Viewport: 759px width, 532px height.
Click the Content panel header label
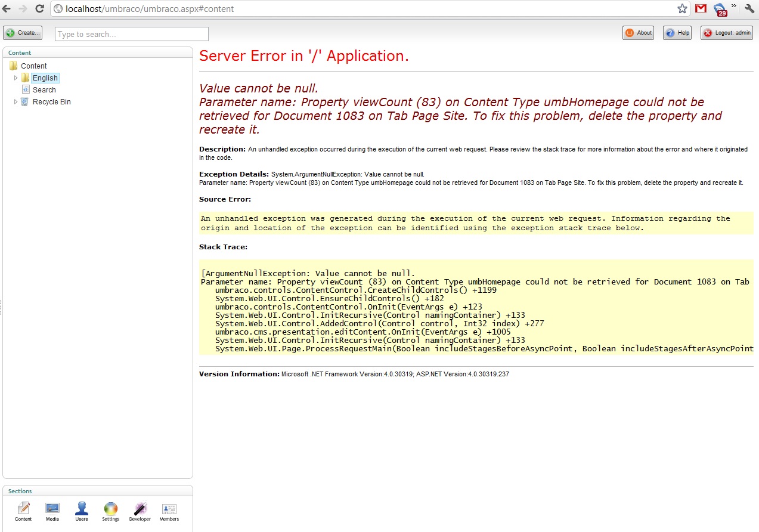tap(20, 53)
